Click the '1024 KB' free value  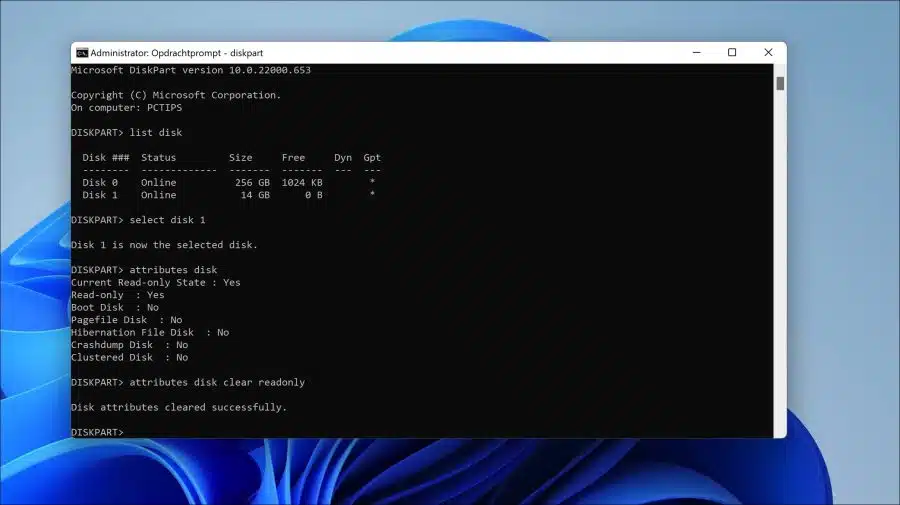tap(302, 182)
